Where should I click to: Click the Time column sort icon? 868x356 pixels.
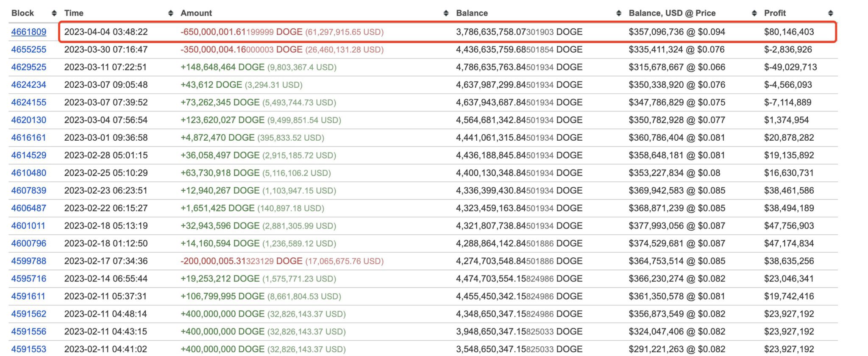point(171,13)
